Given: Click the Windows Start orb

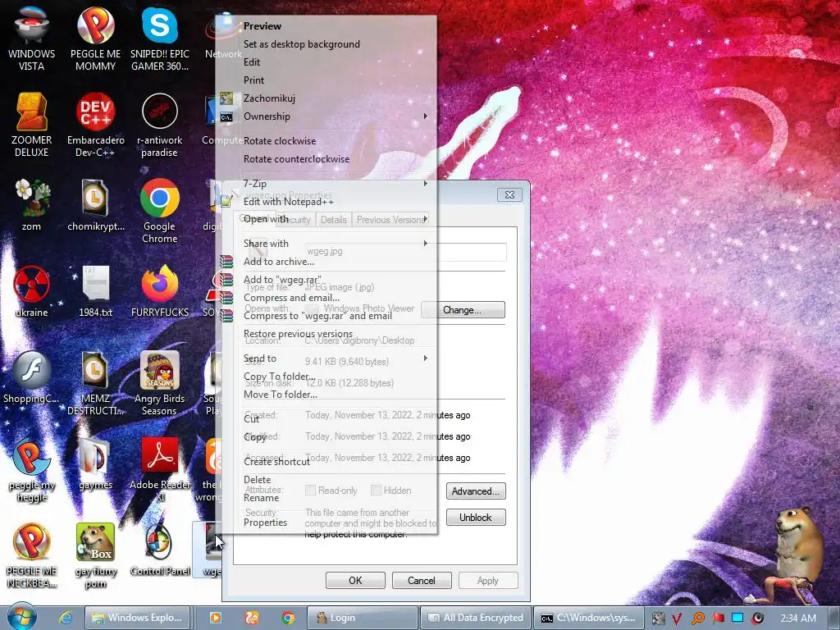Looking at the screenshot, I should [22, 617].
